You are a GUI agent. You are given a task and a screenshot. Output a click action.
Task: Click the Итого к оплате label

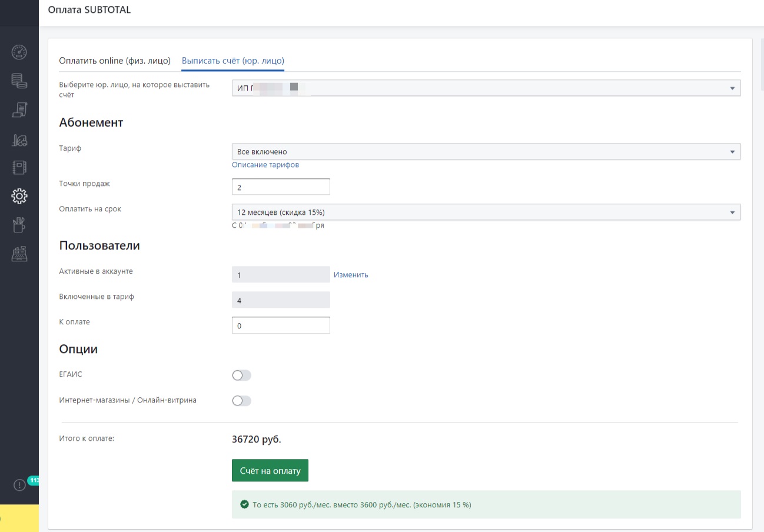[x=87, y=438]
